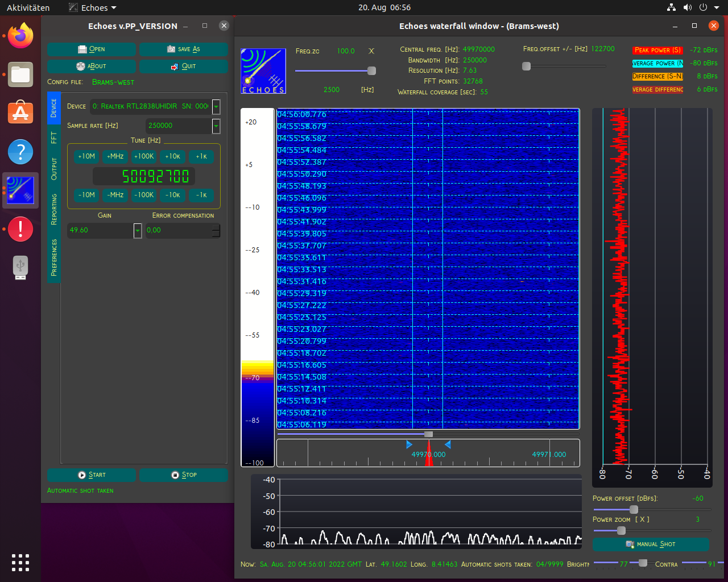Click the +100K tune button
The height and width of the screenshot is (582, 728).
(x=144, y=156)
